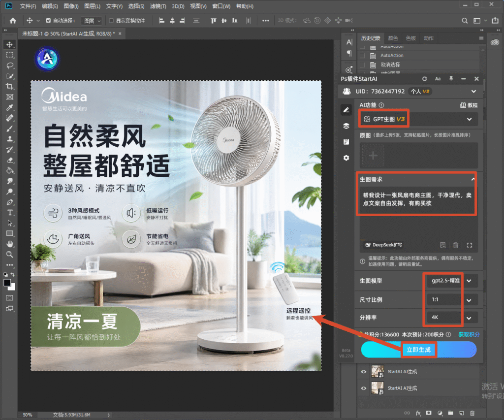Open the 窗口(W) menu
The width and height of the screenshot is (504, 420).
[221, 6]
